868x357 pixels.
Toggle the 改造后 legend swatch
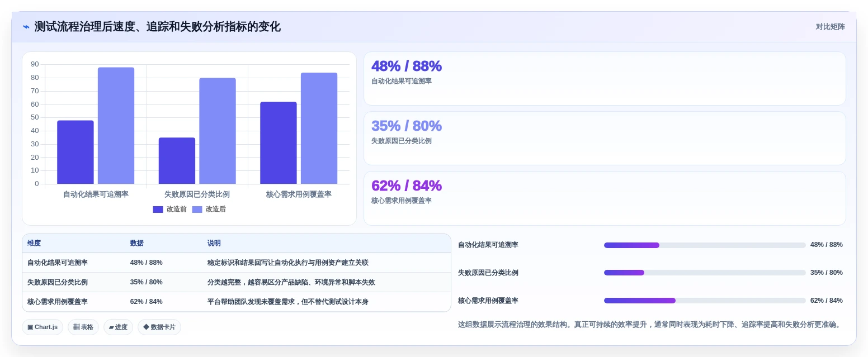coord(197,210)
